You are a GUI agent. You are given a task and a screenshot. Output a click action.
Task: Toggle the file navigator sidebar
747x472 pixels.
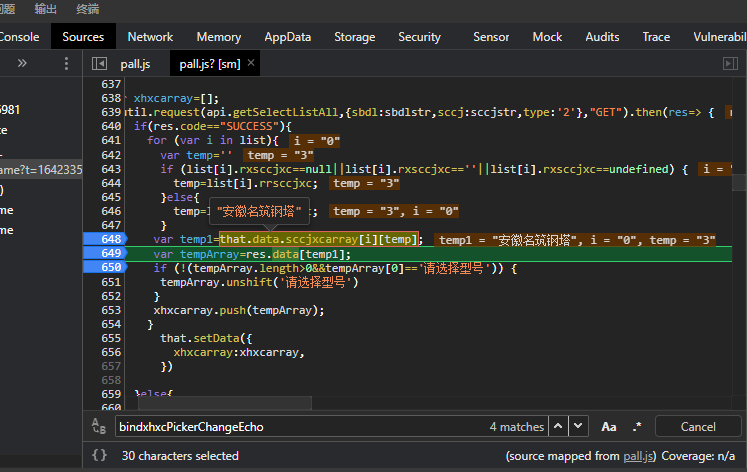[99, 63]
